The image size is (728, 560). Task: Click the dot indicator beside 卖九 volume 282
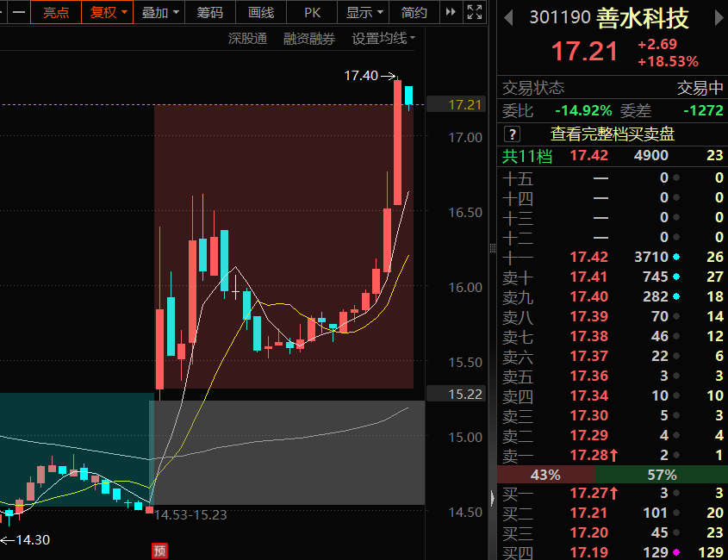pyautogui.click(x=676, y=296)
